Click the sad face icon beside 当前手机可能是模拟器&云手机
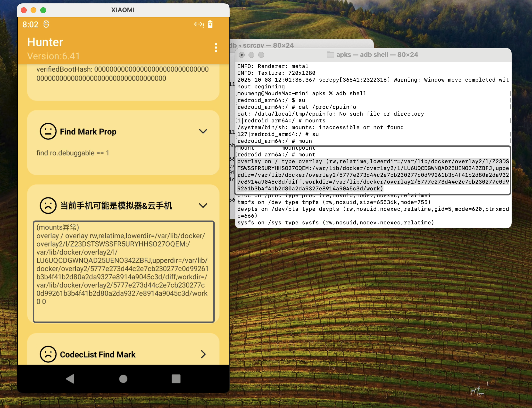532x408 pixels. (48, 205)
